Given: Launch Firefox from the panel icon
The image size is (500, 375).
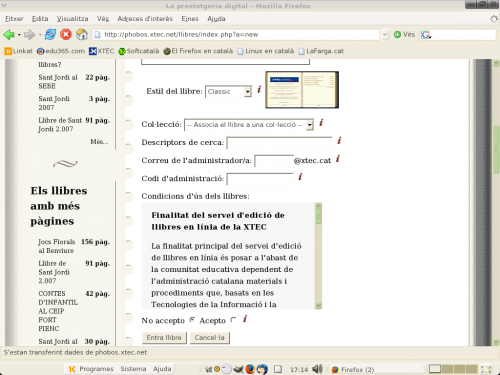Looking at the screenshot, I should pos(250,369).
